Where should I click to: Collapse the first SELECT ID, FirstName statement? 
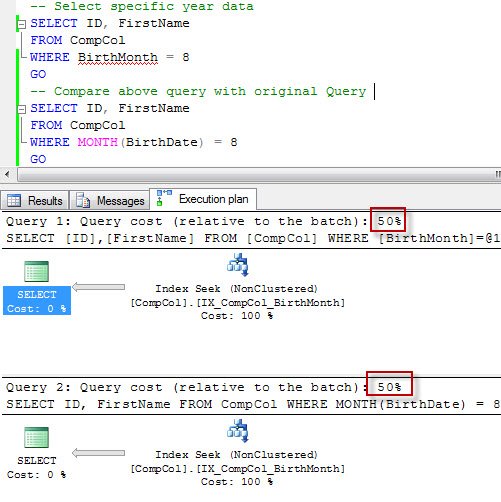22,24
